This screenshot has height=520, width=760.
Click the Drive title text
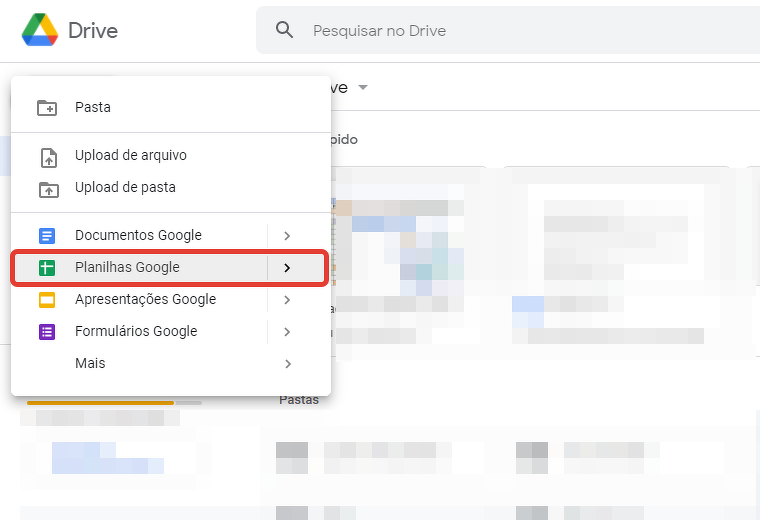93,31
